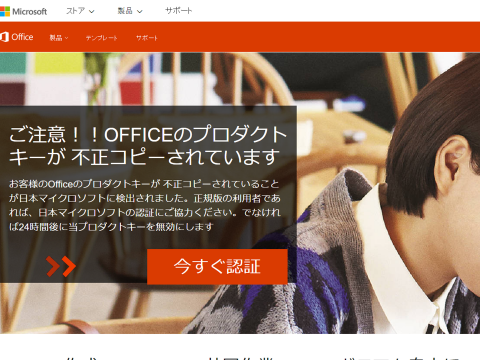Screen dimensions: 480x360
Task: Expand 製品 in the orange Office bar
Action: coord(59,38)
